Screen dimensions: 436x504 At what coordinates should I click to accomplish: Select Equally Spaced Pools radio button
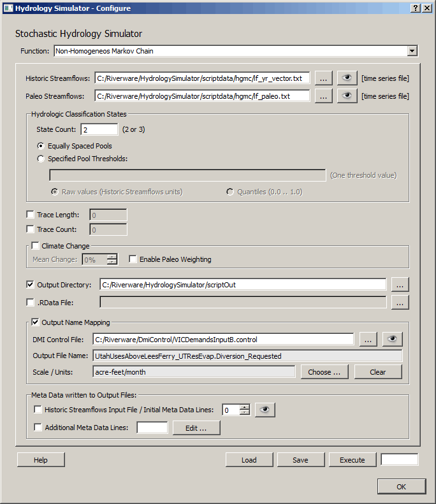(x=41, y=146)
